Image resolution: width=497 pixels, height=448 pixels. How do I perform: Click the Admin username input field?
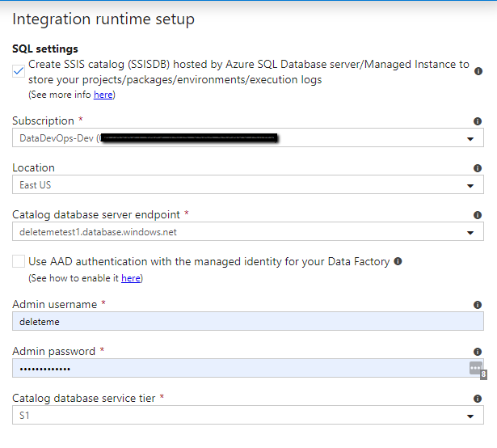coord(242,321)
